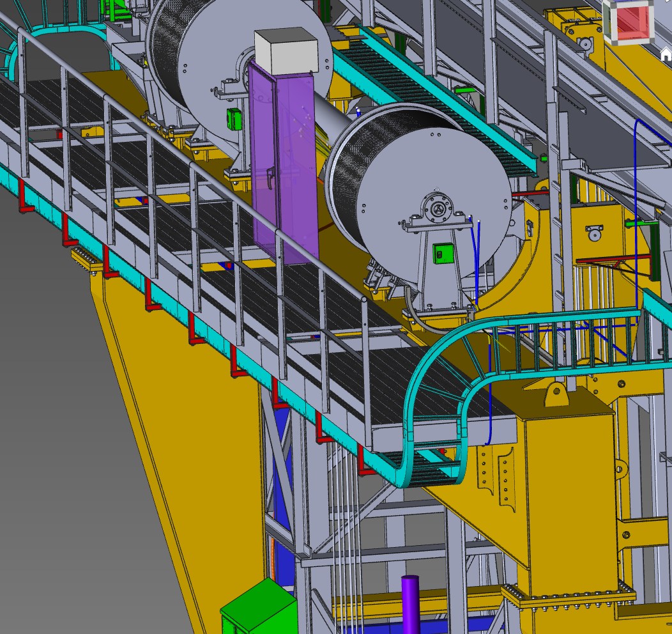Screen dimensions: 672x634
Task: Select the transparent purple cabinet
Action: tap(284, 166)
